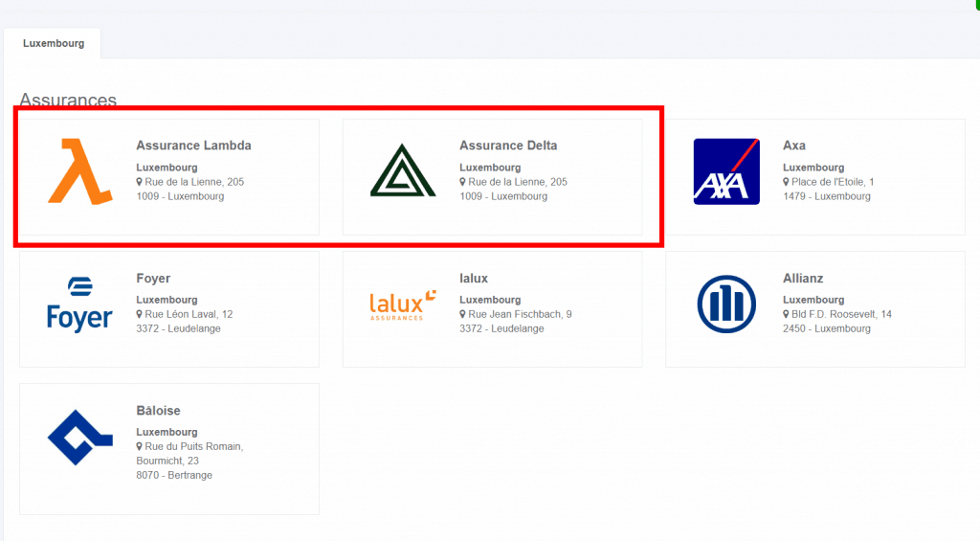
Task: Click the green Delta triangle logo
Action: (403, 170)
